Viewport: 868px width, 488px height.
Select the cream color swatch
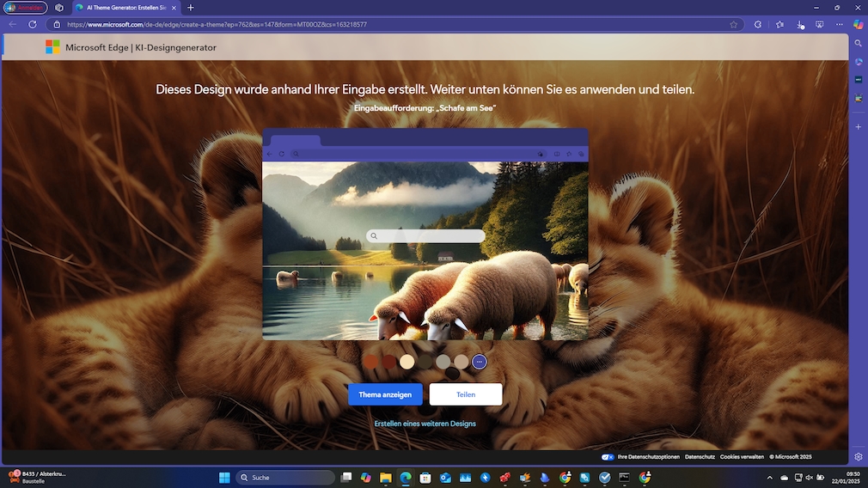[x=407, y=362]
